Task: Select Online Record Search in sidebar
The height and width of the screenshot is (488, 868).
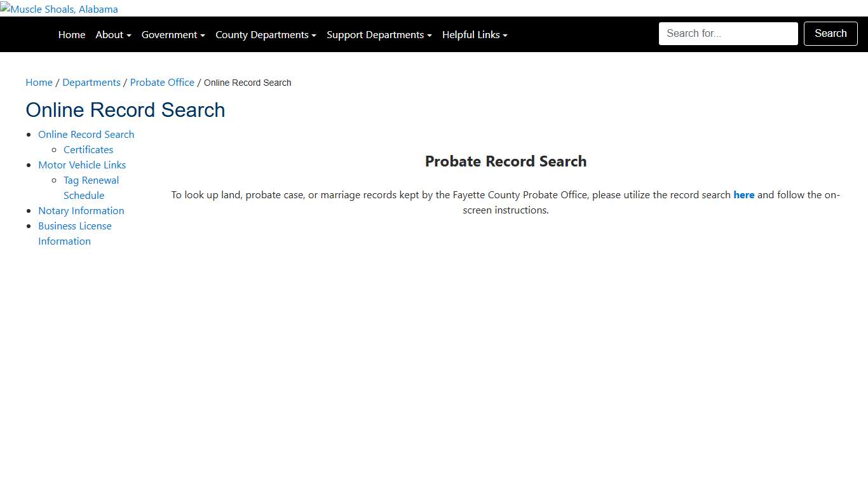Action: click(x=86, y=134)
